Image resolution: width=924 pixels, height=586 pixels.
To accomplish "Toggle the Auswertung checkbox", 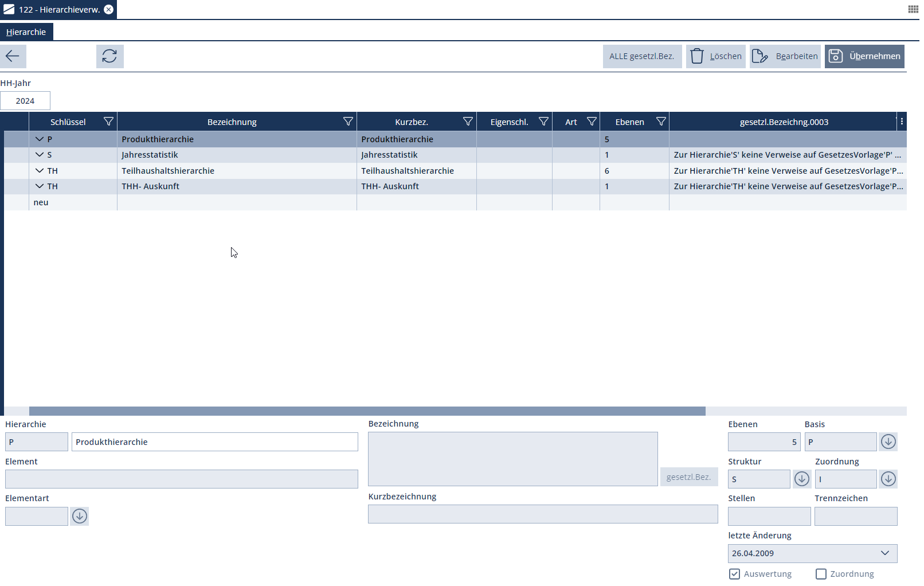I will pos(734,574).
